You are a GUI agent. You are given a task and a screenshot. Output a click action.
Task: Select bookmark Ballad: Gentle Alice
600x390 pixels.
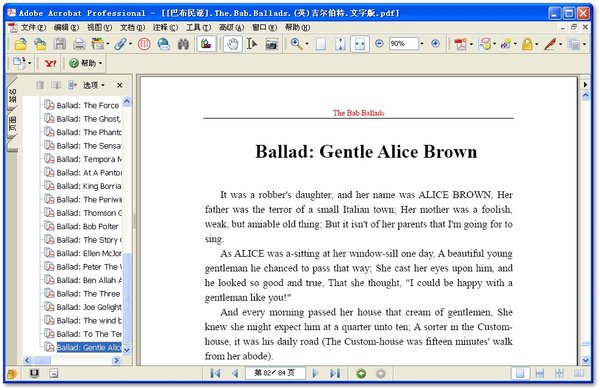coord(89,347)
